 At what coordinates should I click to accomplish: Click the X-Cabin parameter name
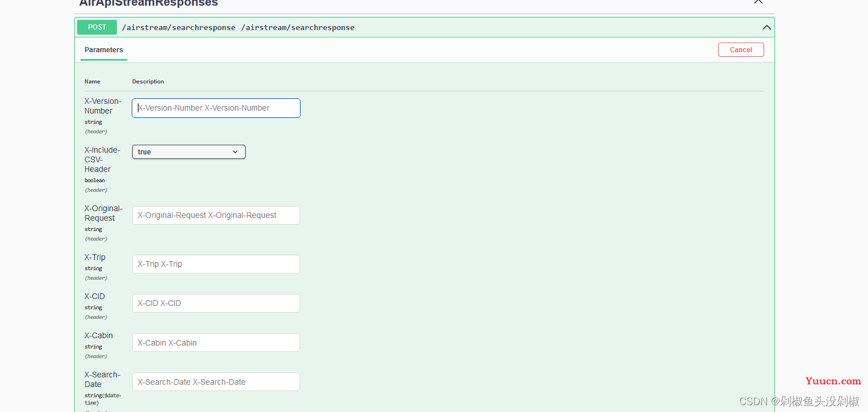99,335
